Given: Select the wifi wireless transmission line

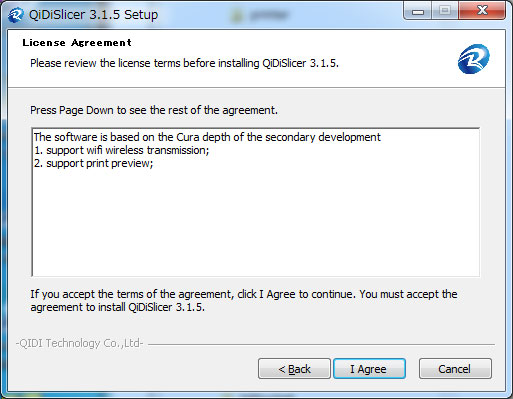Looking at the screenshot, I should (x=121, y=150).
